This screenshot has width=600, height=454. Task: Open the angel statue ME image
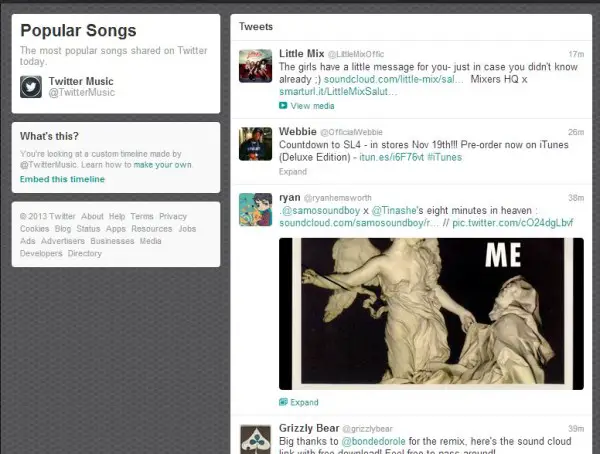coord(431,314)
